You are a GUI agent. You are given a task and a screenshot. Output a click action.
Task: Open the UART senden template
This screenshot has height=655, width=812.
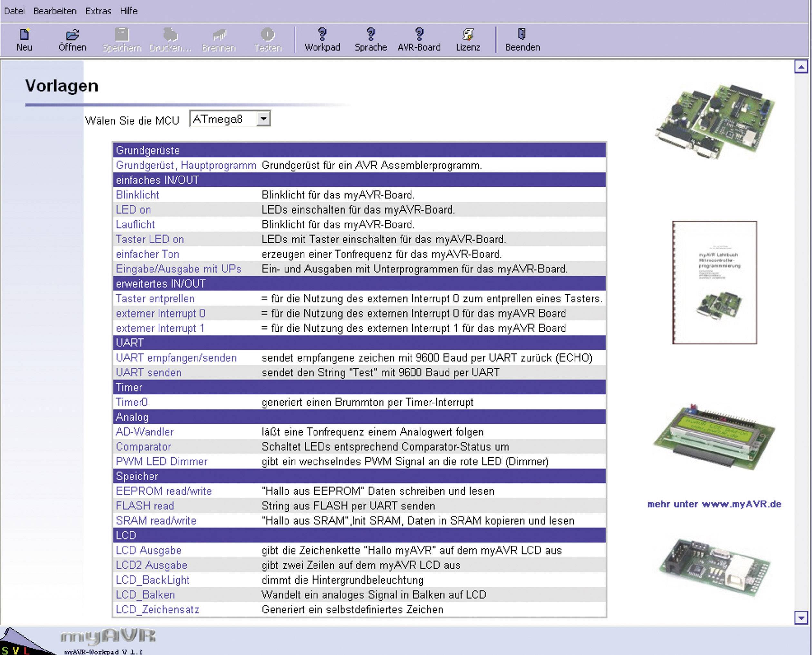(x=149, y=372)
